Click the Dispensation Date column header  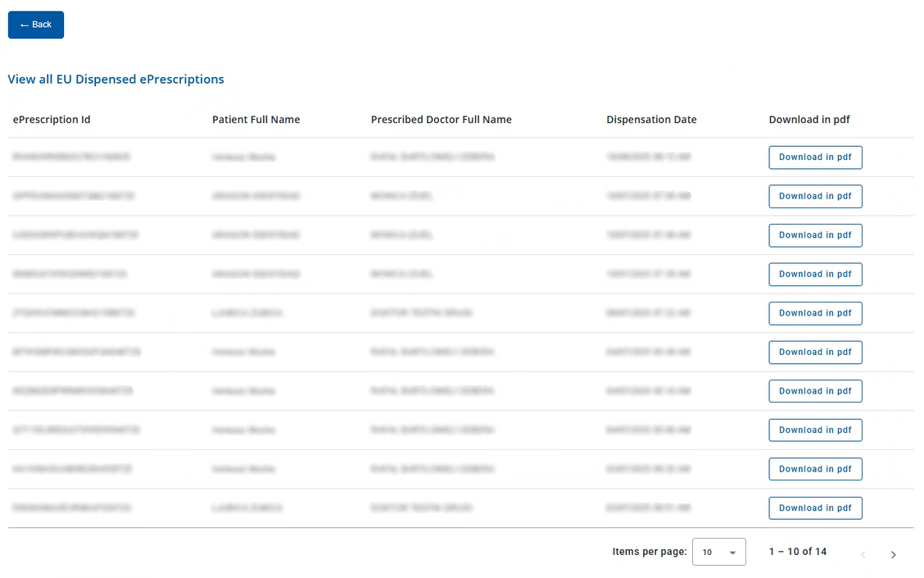(651, 120)
